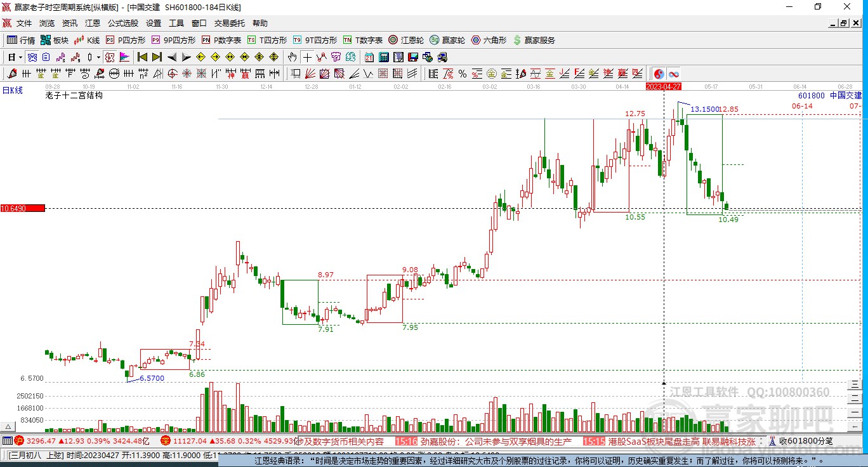Click the 601800 中国交建 stock label
Viewport: 868px width, 467px height.
click(830, 95)
